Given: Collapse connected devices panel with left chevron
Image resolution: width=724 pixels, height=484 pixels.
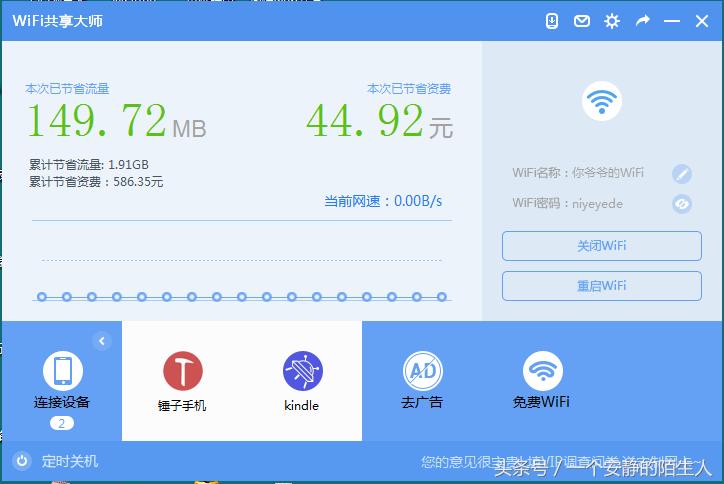Looking at the screenshot, I should pos(102,341).
